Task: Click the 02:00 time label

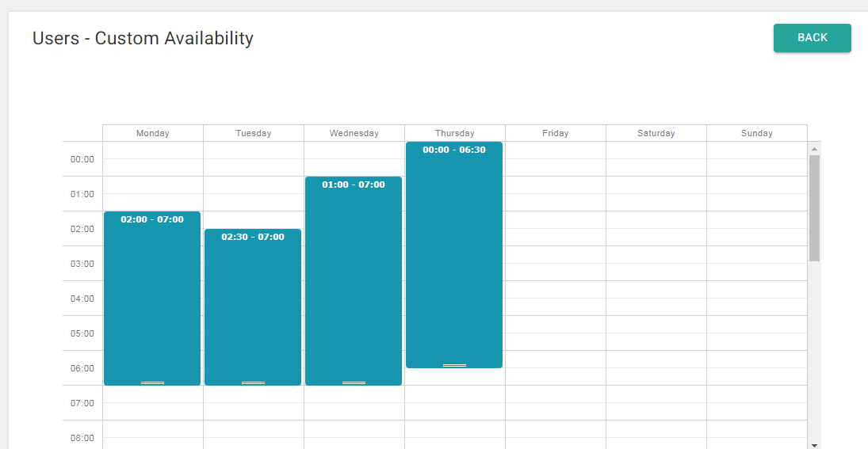Action: (82, 229)
